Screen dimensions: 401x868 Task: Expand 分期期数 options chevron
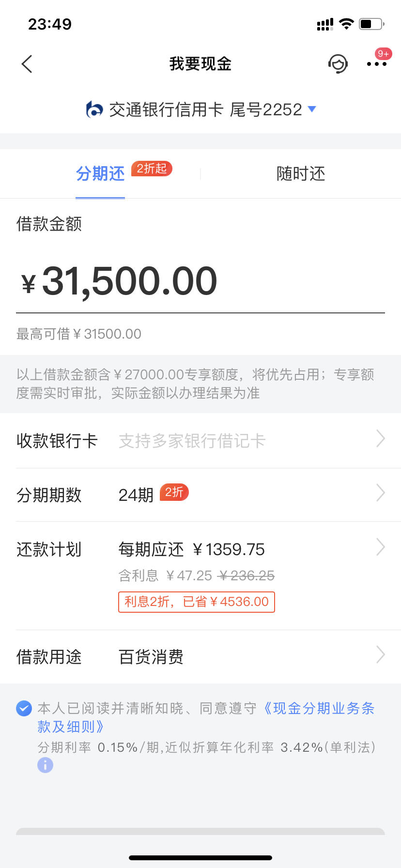tap(381, 493)
